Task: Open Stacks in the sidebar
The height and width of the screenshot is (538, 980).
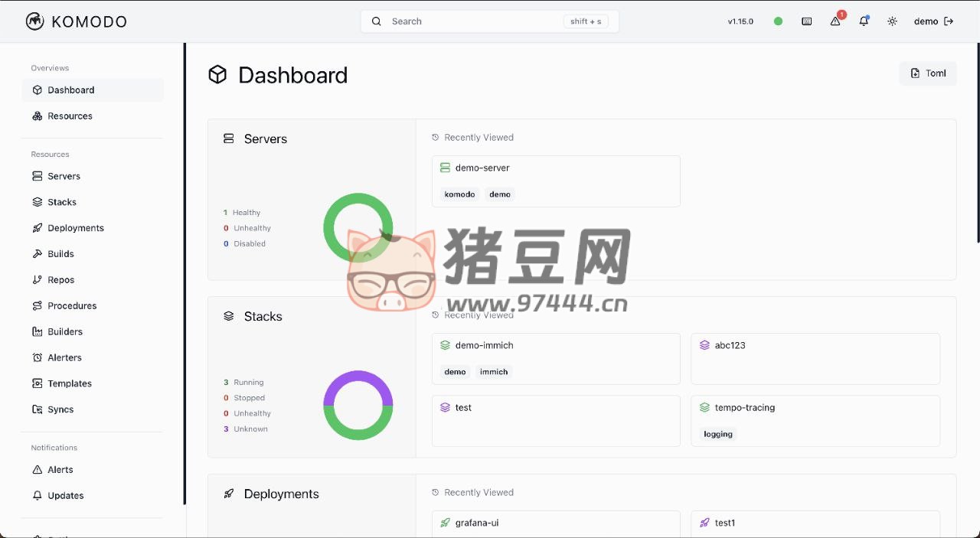Action: [61, 202]
